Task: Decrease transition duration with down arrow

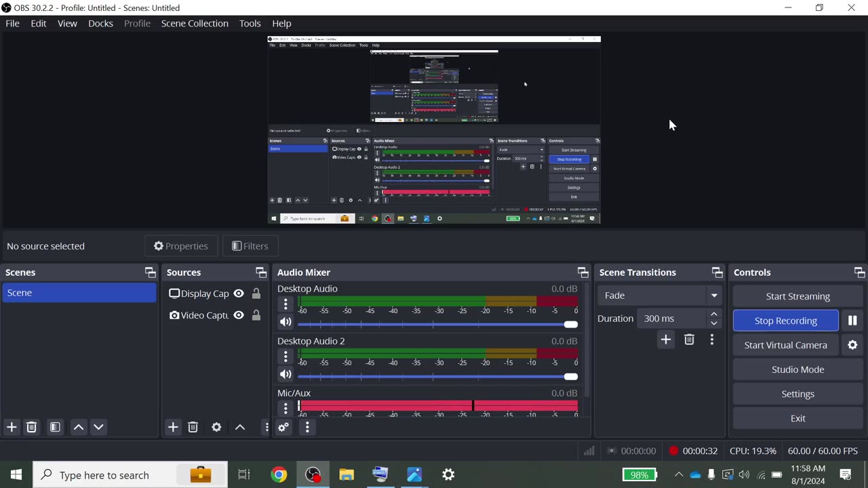Action: pos(713,323)
